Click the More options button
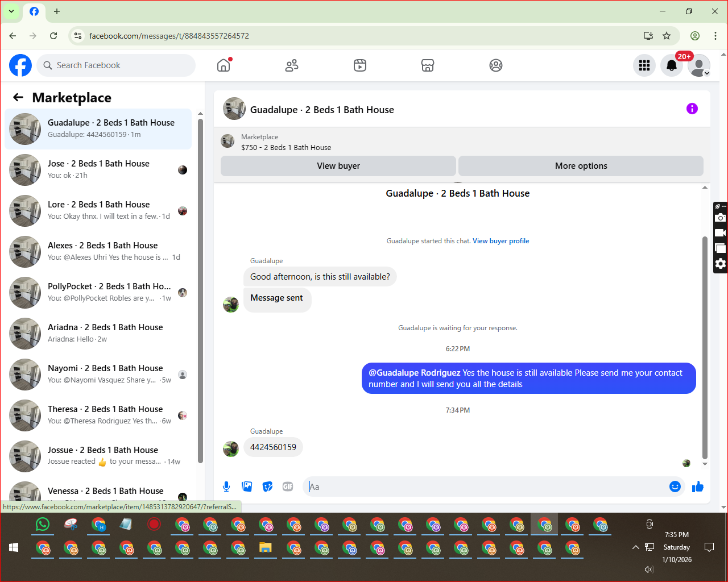This screenshot has width=728, height=582. tap(581, 166)
